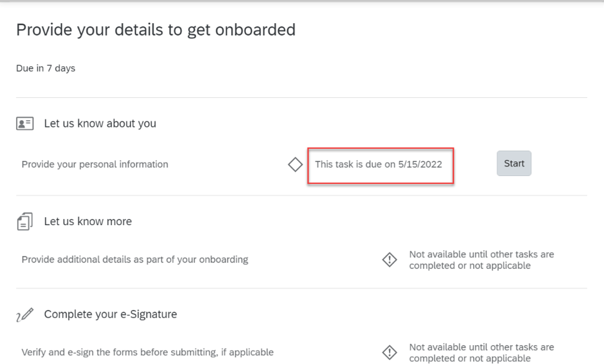Click 'This task is due on 5/15/2022' text
This screenshot has width=604, height=364.
[379, 165]
